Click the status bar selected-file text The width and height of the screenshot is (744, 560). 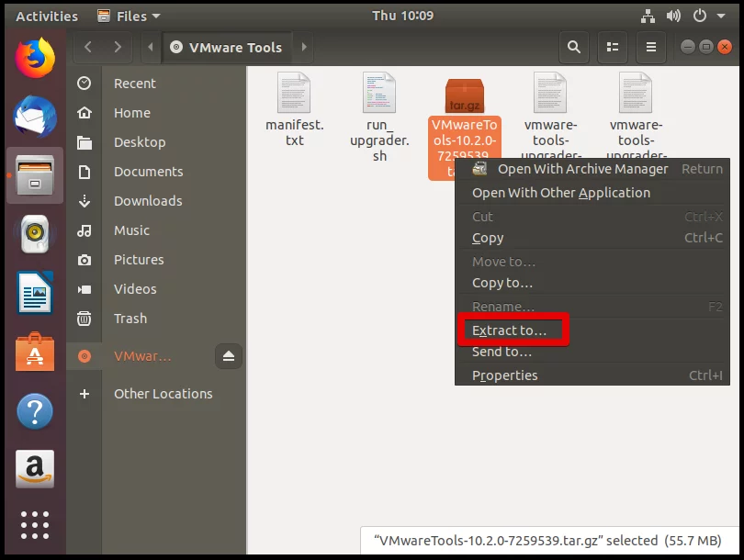pyautogui.click(x=547, y=541)
